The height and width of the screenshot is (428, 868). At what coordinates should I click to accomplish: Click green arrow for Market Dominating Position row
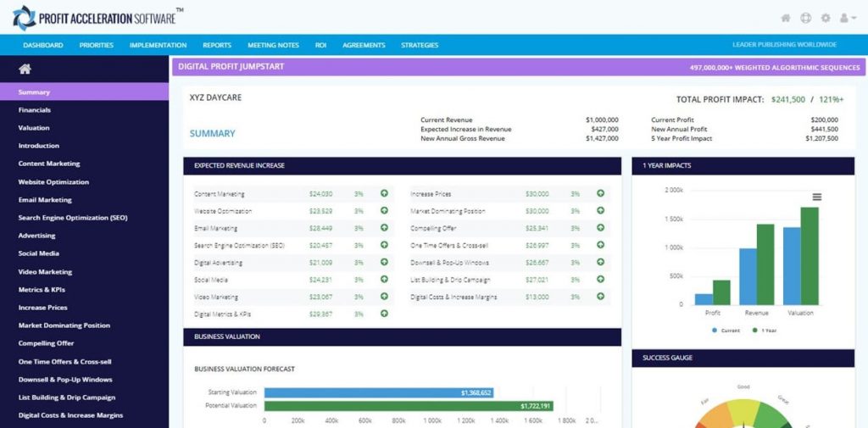click(600, 210)
